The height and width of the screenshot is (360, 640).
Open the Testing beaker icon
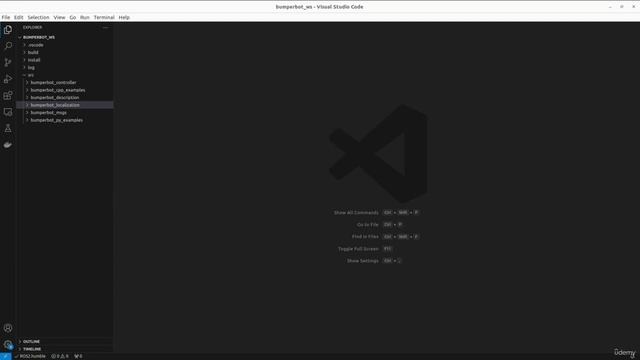click(8, 128)
